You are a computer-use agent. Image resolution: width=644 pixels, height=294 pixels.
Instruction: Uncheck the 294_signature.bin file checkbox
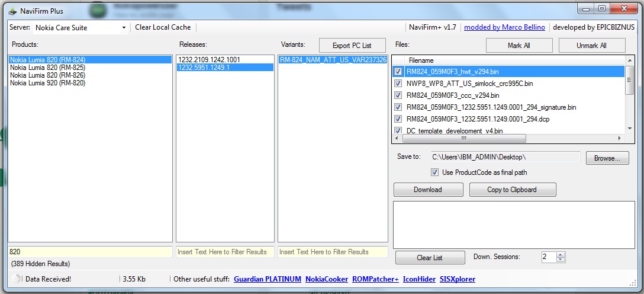[x=398, y=107]
